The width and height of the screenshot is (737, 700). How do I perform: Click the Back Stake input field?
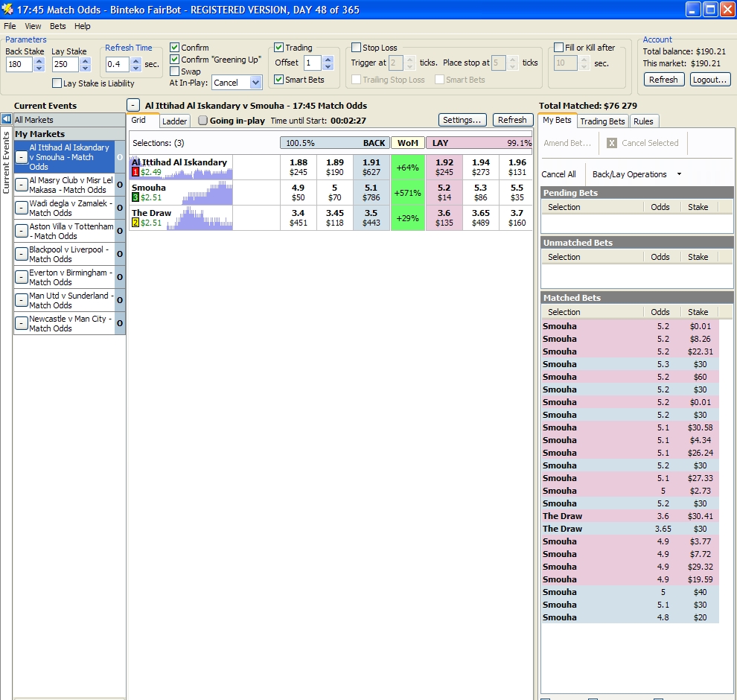pyautogui.click(x=20, y=64)
